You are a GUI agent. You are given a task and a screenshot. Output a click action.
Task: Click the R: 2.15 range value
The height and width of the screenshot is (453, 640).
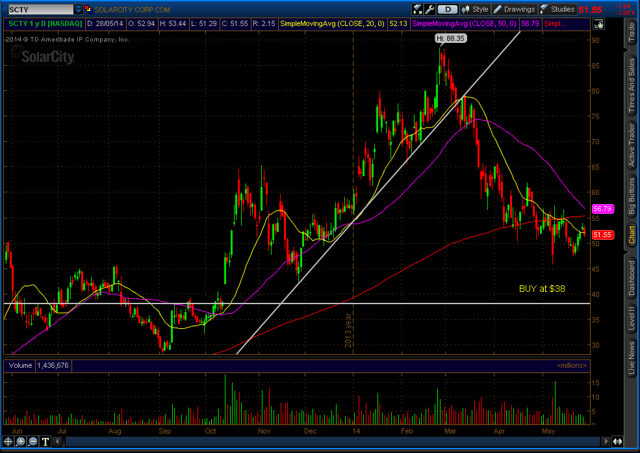click(264, 24)
